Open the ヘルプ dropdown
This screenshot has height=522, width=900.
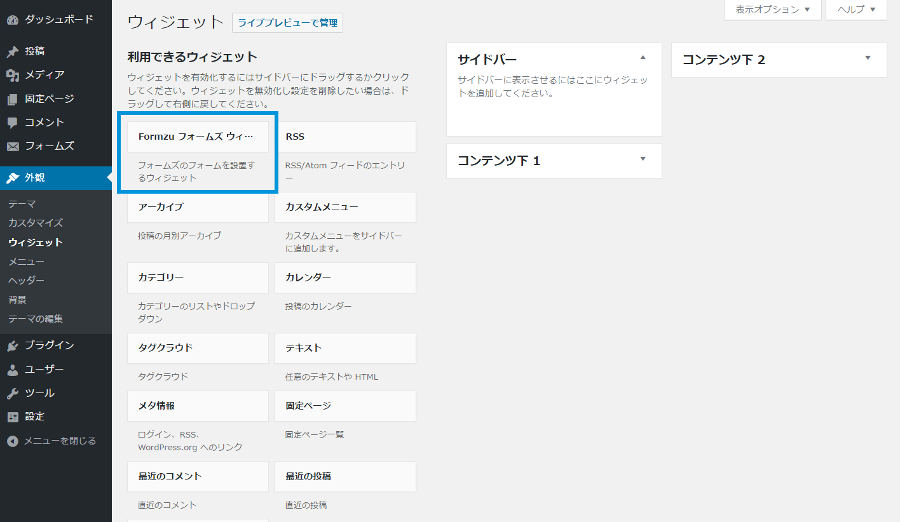pos(856,10)
